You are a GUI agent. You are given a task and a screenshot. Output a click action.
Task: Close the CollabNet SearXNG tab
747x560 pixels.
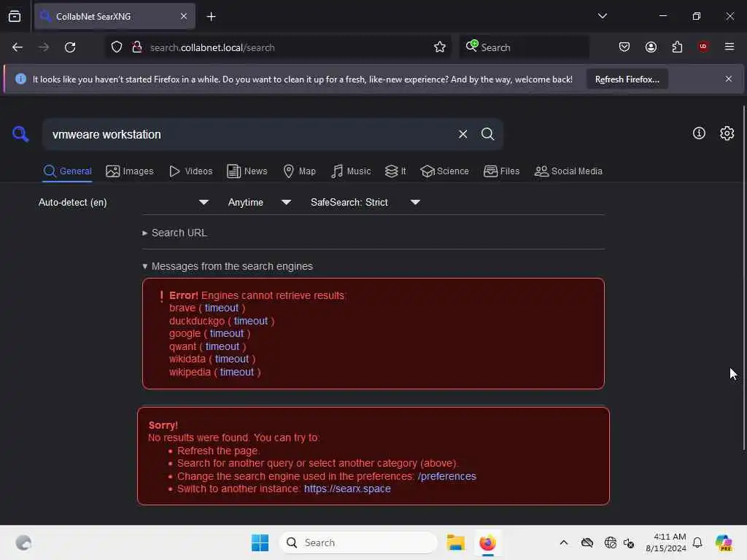point(184,16)
